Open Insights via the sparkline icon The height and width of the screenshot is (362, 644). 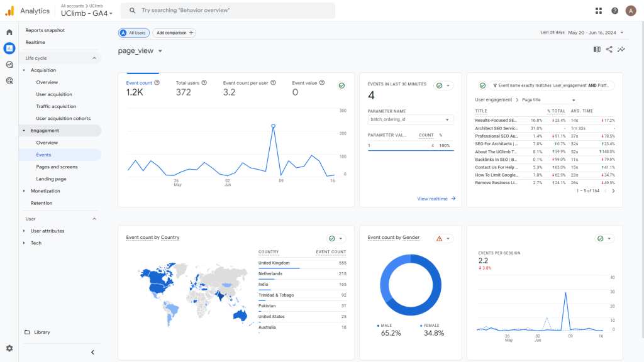coord(621,49)
